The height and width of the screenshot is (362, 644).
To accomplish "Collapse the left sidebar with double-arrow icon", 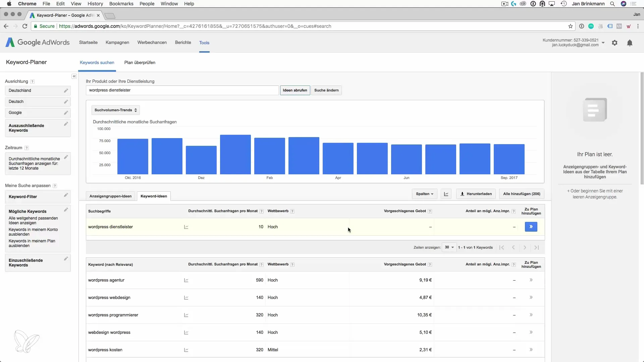I will click(74, 76).
